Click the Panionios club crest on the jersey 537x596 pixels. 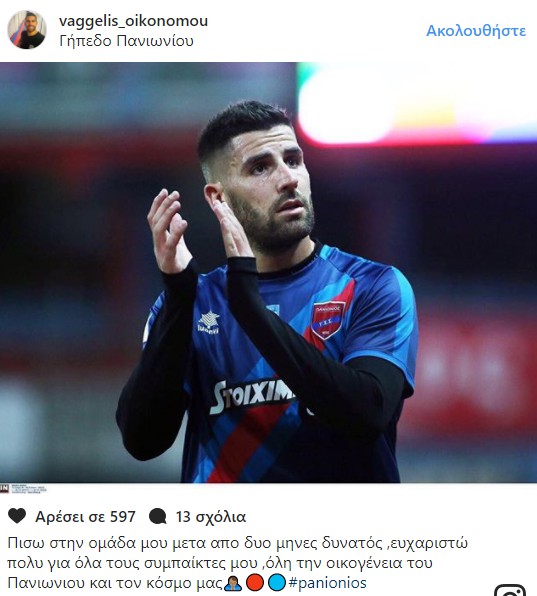(x=328, y=320)
